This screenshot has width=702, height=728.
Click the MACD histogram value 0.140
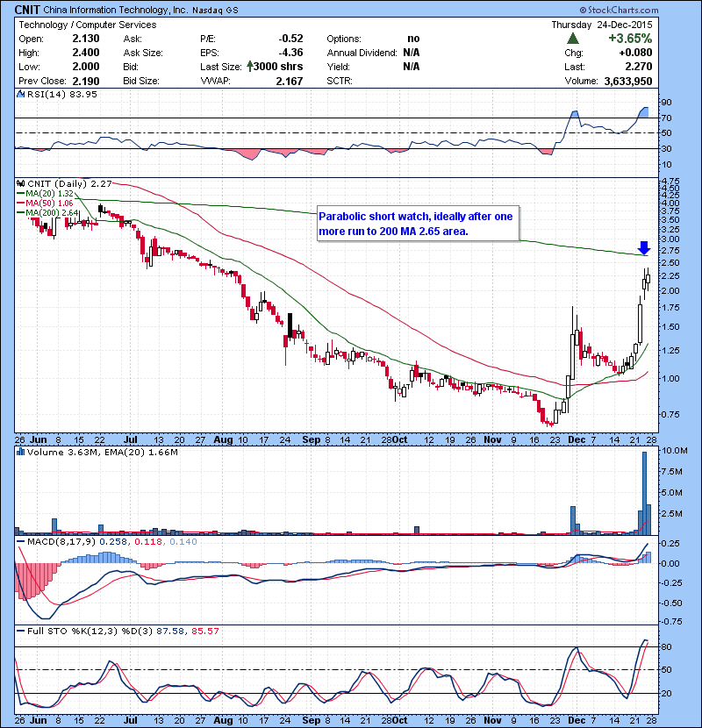tap(183, 541)
